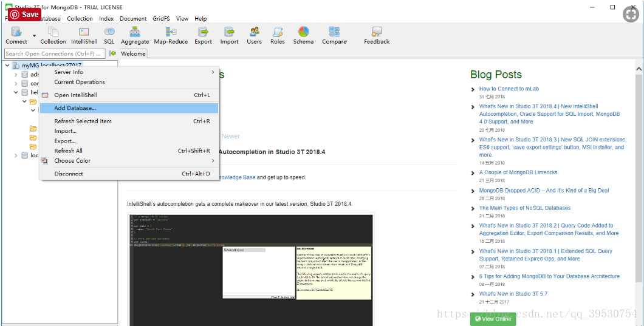Viewport: 644px width, 326px height.
Task: Open Studio 3T 2018.2 blog post link
Action: (x=549, y=229)
